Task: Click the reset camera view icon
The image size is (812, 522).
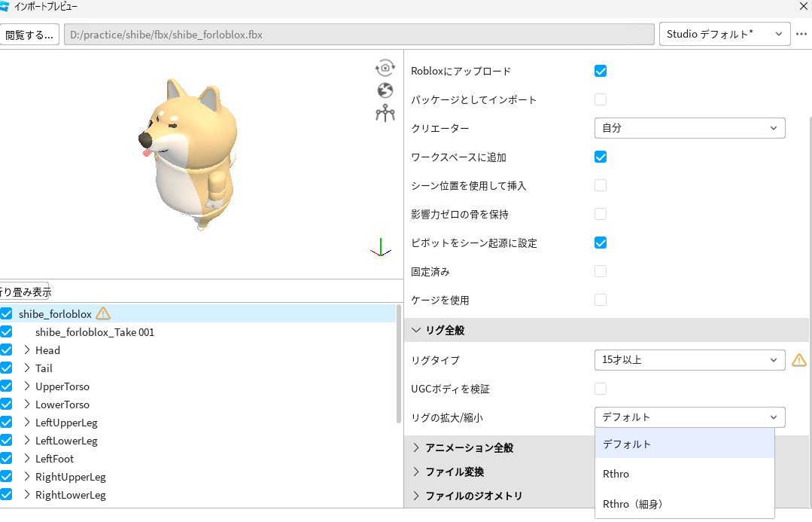Action: point(385,67)
